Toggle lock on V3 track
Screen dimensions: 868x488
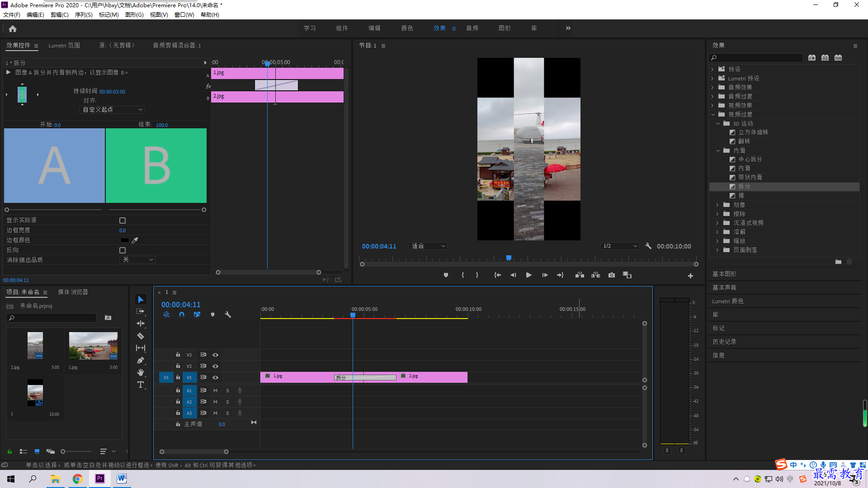click(178, 355)
